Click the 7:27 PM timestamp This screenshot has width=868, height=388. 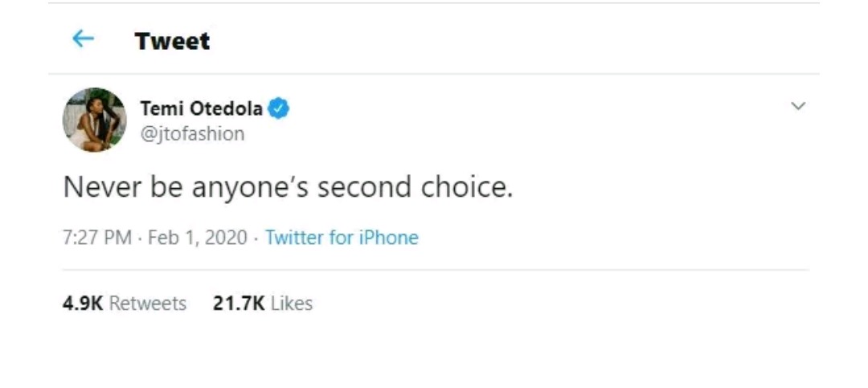click(x=96, y=238)
